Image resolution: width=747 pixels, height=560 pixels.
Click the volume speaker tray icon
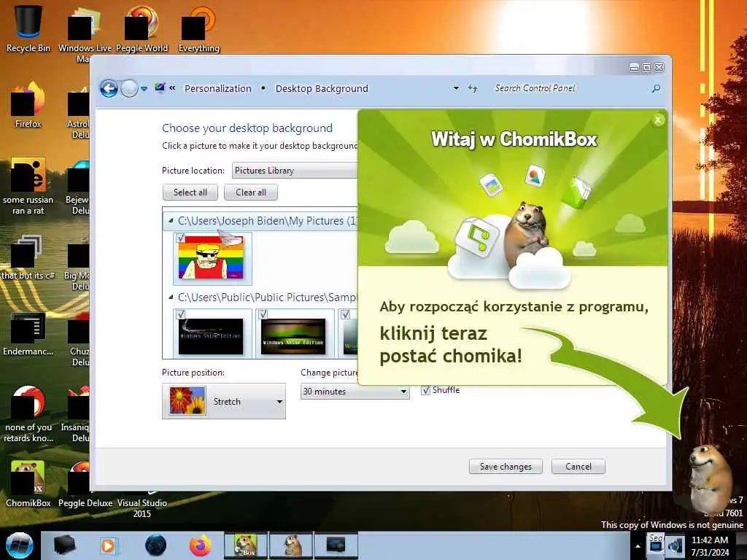click(x=675, y=545)
